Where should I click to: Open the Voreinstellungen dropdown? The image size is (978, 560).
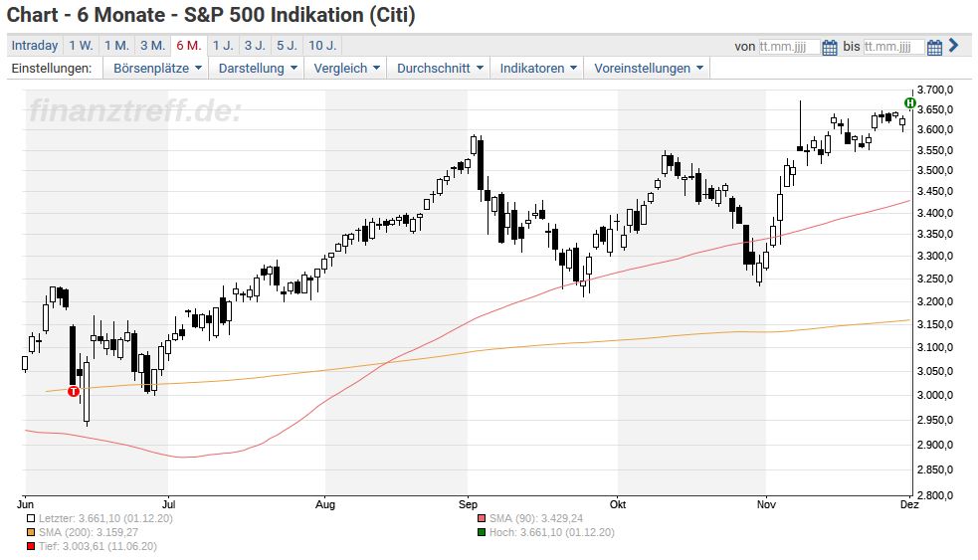648,68
